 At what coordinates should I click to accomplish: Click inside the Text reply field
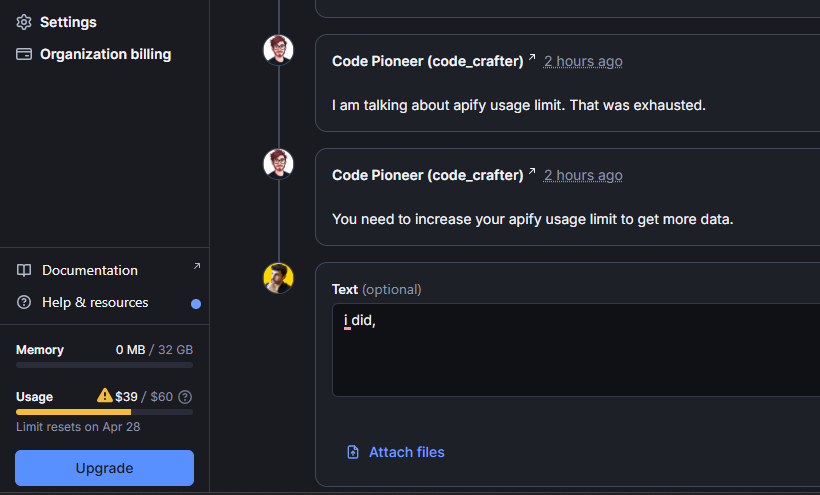tap(575, 350)
